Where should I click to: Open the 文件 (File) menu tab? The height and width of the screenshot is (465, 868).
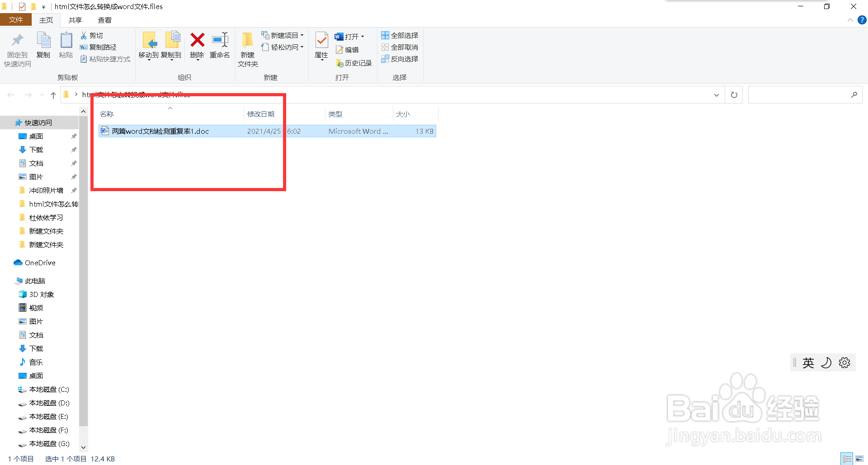(x=16, y=20)
